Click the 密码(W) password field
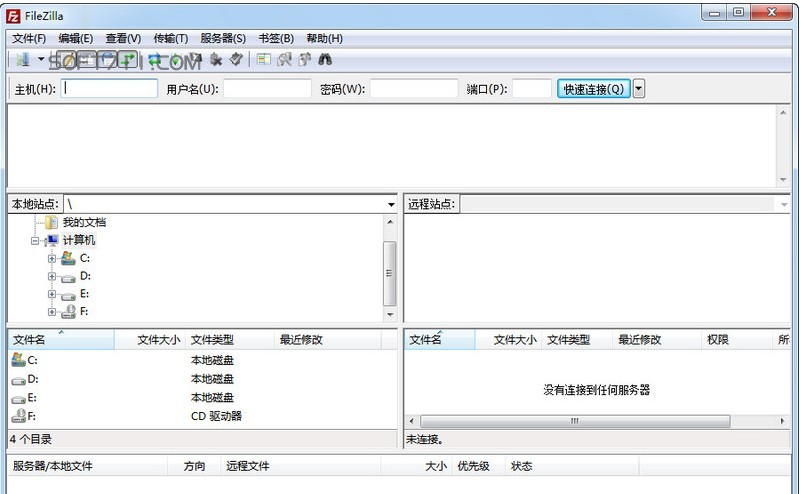803x494 pixels. [414, 89]
